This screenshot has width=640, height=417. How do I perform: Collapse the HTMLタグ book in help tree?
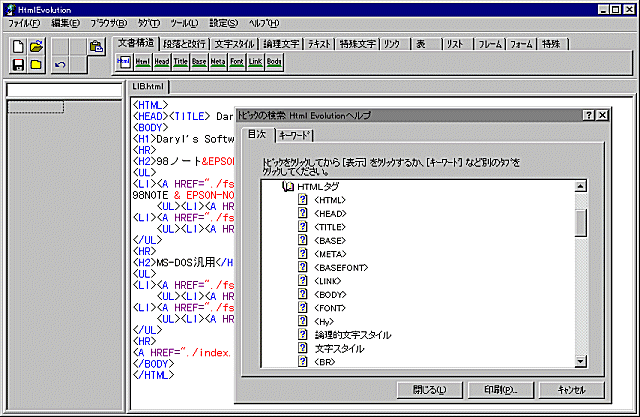tap(288, 186)
